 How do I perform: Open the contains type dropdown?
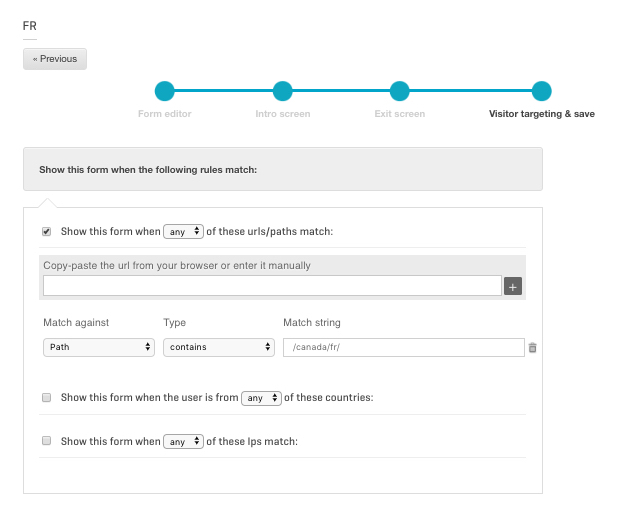[219, 347]
